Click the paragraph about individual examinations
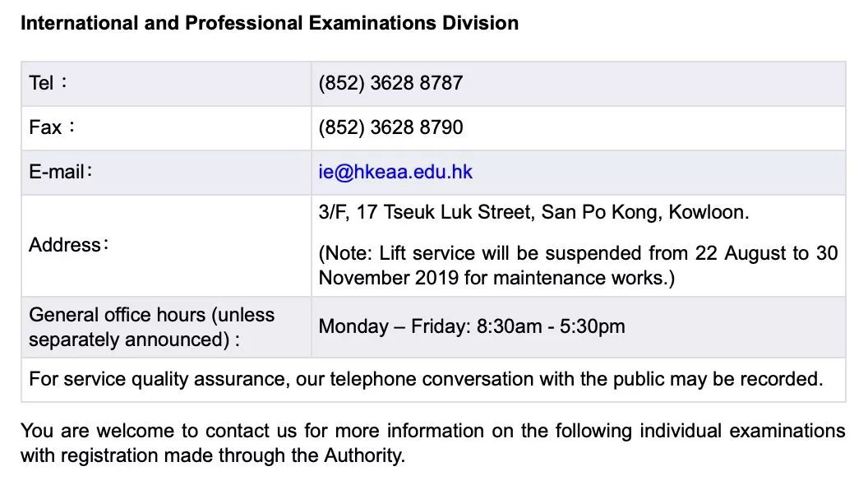The width and height of the screenshot is (868, 485). tap(433, 443)
